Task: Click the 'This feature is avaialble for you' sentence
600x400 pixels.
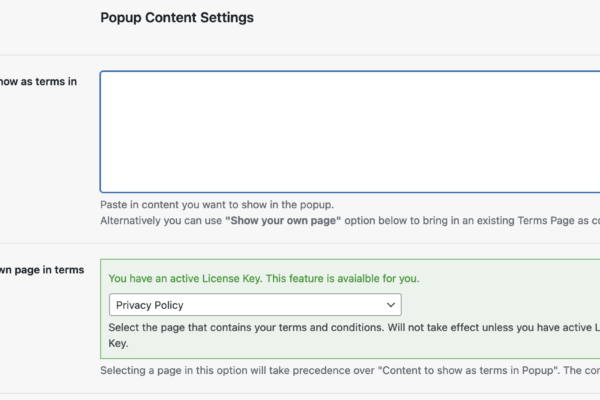Action: [342, 279]
